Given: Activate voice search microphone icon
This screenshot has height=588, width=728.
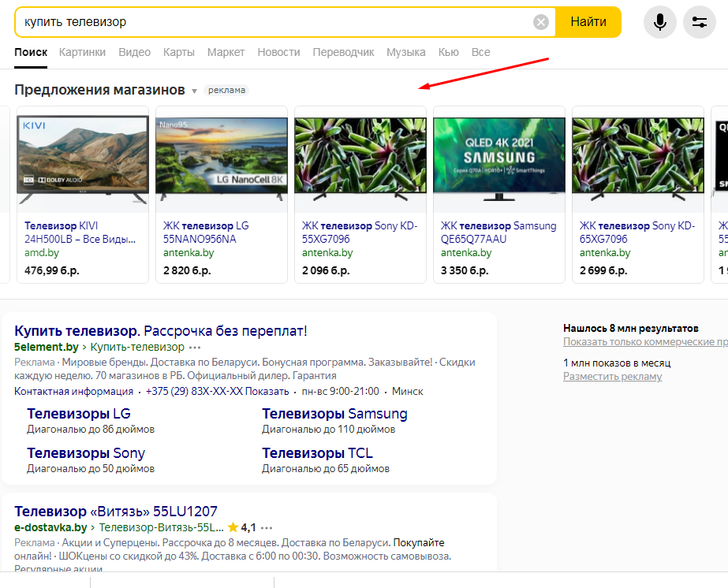Looking at the screenshot, I should pos(660,22).
